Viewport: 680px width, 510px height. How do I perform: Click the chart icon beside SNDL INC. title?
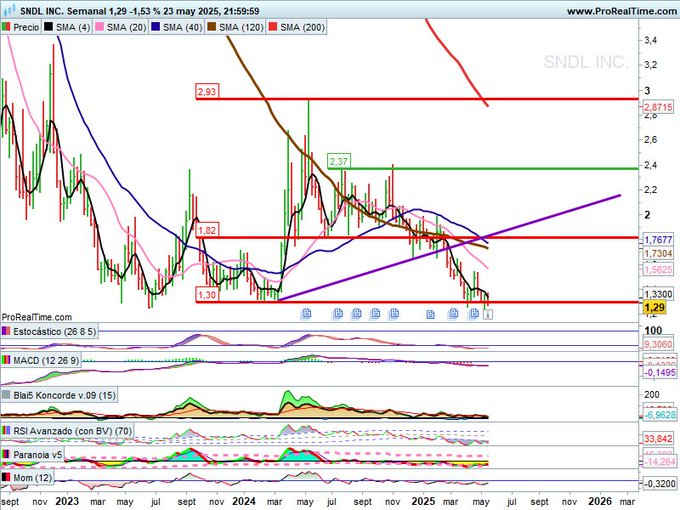click(9, 10)
